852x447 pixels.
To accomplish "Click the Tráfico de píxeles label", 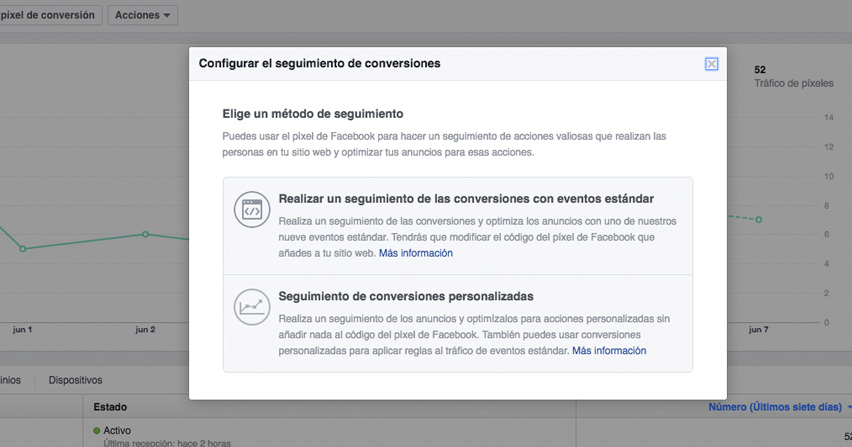I will pyautogui.click(x=793, y=83).
